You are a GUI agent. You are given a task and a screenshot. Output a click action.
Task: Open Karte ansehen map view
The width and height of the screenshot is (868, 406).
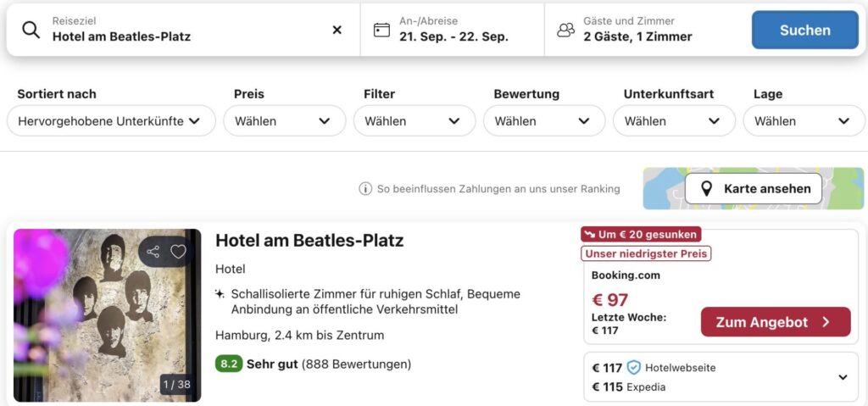pyautogui.click(x=754, y=189)
